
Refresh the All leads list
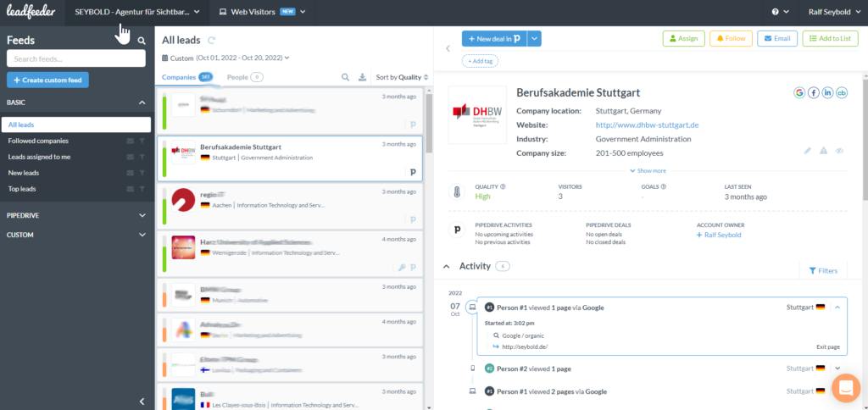pyautogui.click(x=211, y=40)
